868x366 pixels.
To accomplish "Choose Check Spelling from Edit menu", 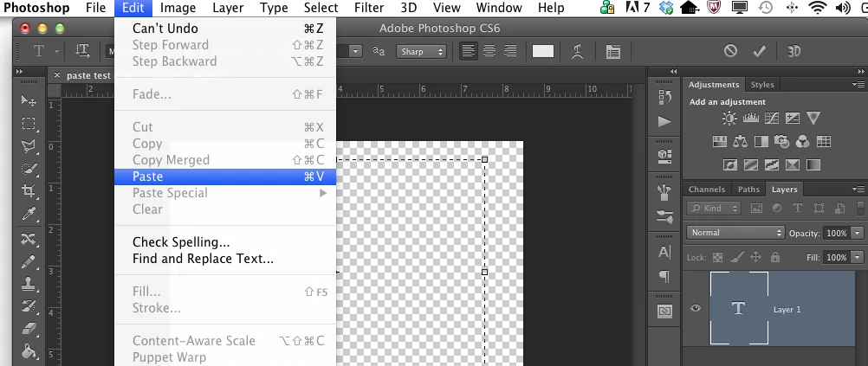I will (x=225, y=242).
